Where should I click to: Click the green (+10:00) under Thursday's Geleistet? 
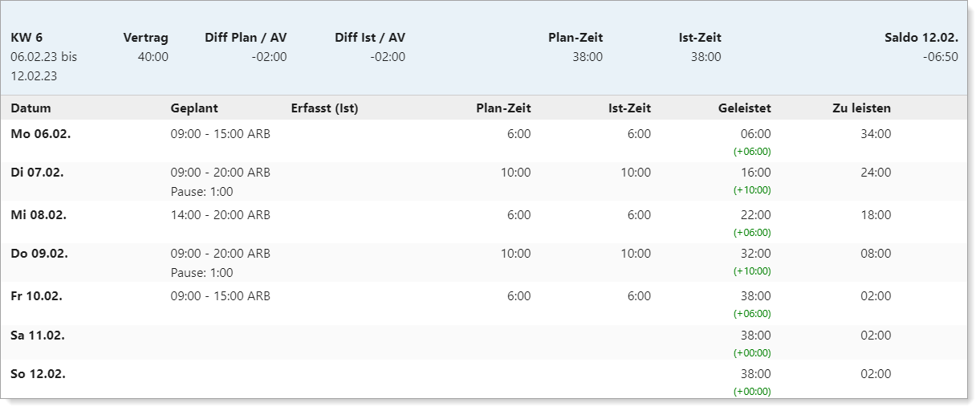click(752, 271)
